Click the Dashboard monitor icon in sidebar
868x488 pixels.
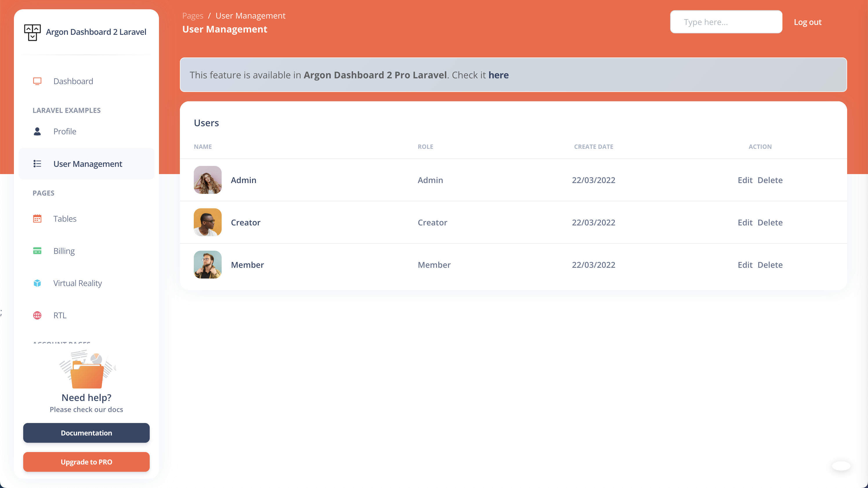(x=37, y=81)
